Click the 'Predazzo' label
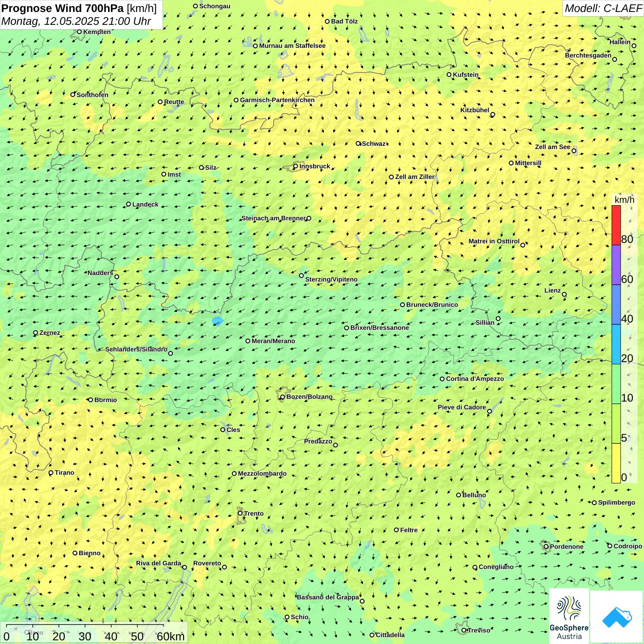The width and height of the screenshot is (644, 644). point(318,441)
